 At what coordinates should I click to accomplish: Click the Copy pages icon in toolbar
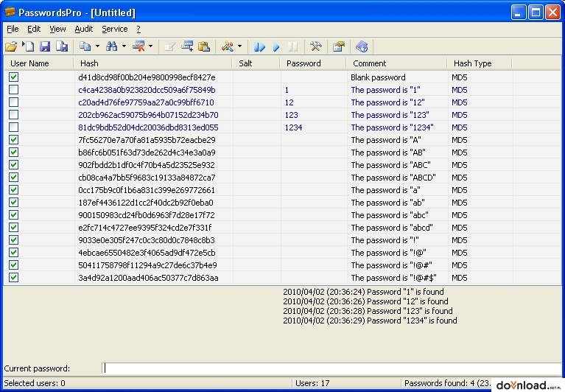coord(85,46)
